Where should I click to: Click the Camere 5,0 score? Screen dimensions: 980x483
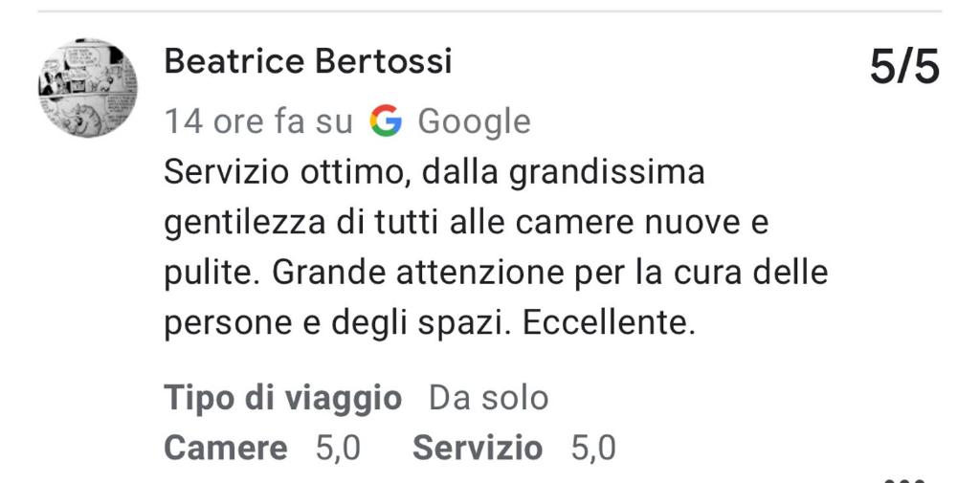pos(338,447)
